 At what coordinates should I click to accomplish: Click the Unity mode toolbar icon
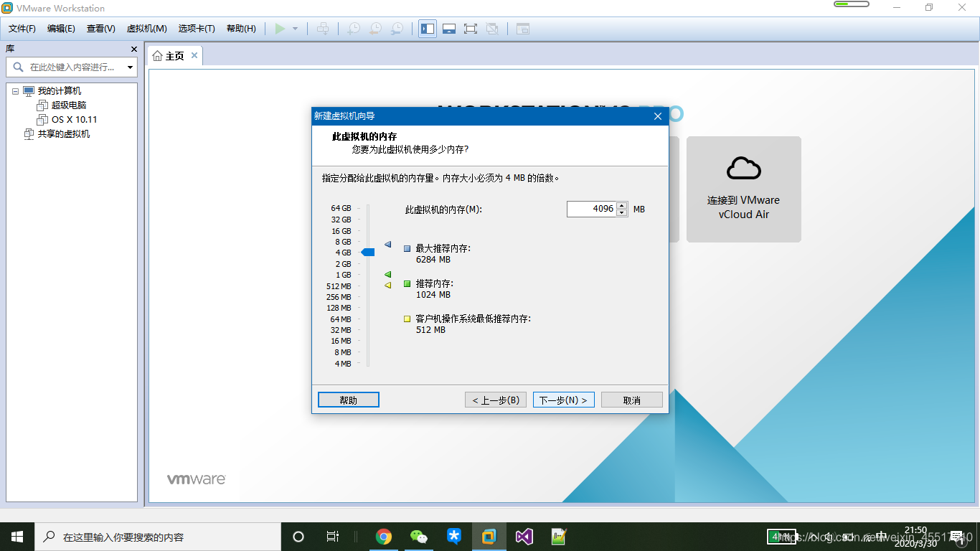tap(492, 29)
